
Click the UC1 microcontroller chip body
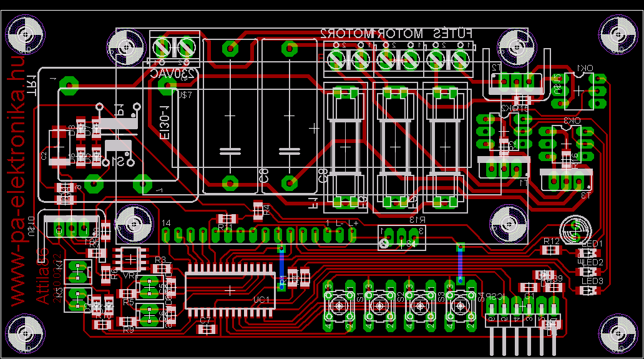[x=230, y=290]
